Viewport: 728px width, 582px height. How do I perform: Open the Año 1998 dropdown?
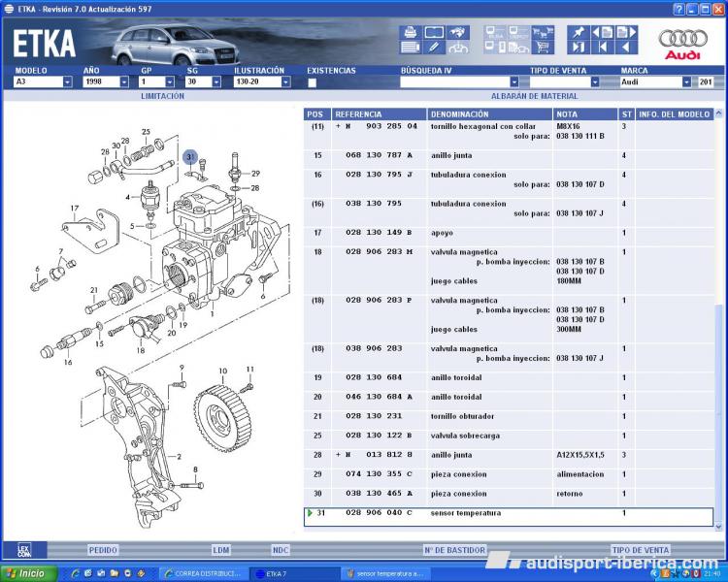(x=124, y=82)
